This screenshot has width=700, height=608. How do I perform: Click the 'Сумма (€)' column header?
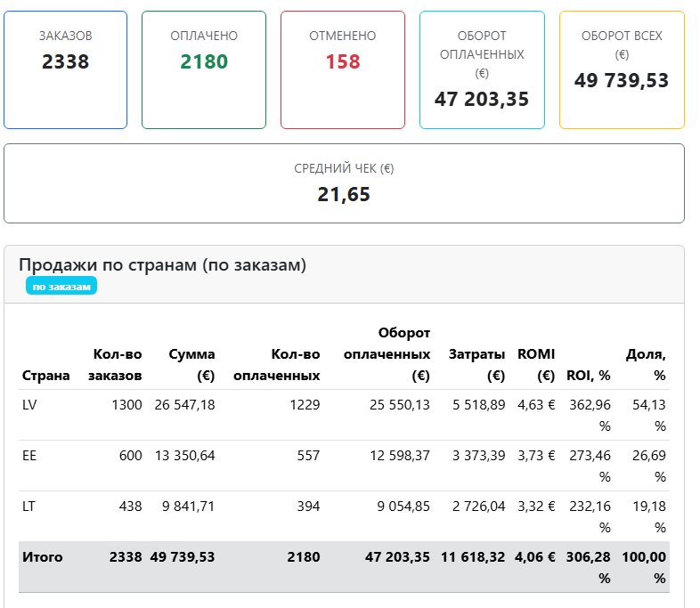point(192,365)
